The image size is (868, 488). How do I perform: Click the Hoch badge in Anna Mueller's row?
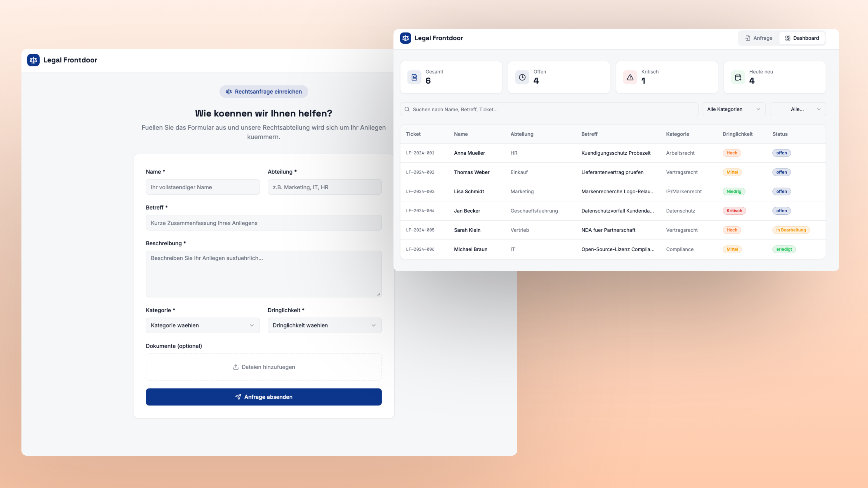[731, 153]
